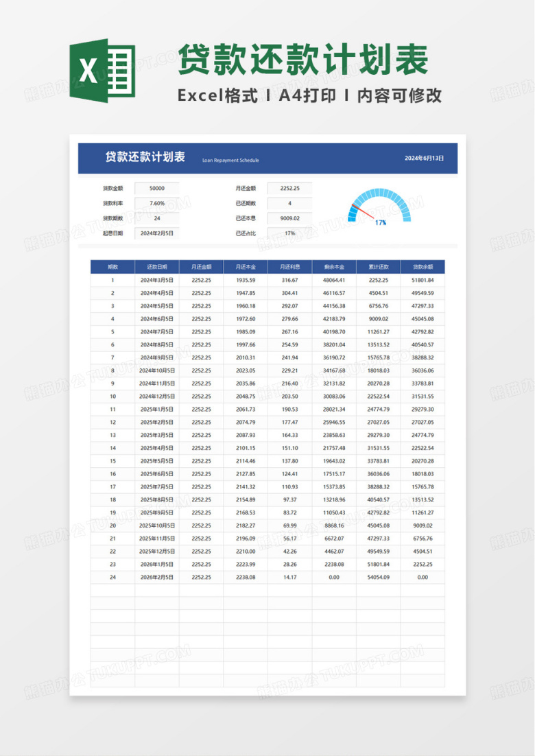Click the 月还金额 summary value 2252.25
Screen dimensions: 535x756
289,189
